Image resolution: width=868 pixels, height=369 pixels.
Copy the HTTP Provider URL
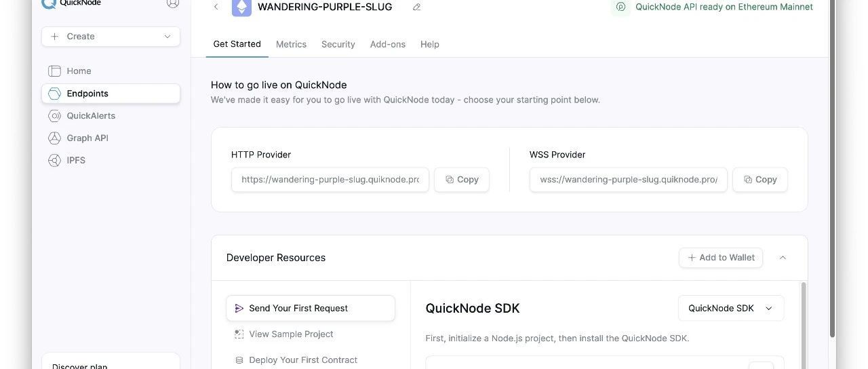click(462, 180)
